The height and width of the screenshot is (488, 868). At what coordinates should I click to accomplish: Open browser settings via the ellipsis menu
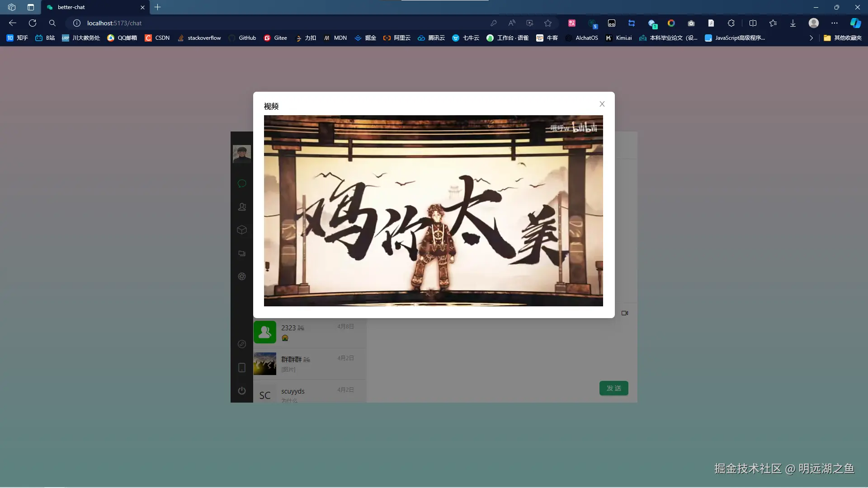click(835, 23)
